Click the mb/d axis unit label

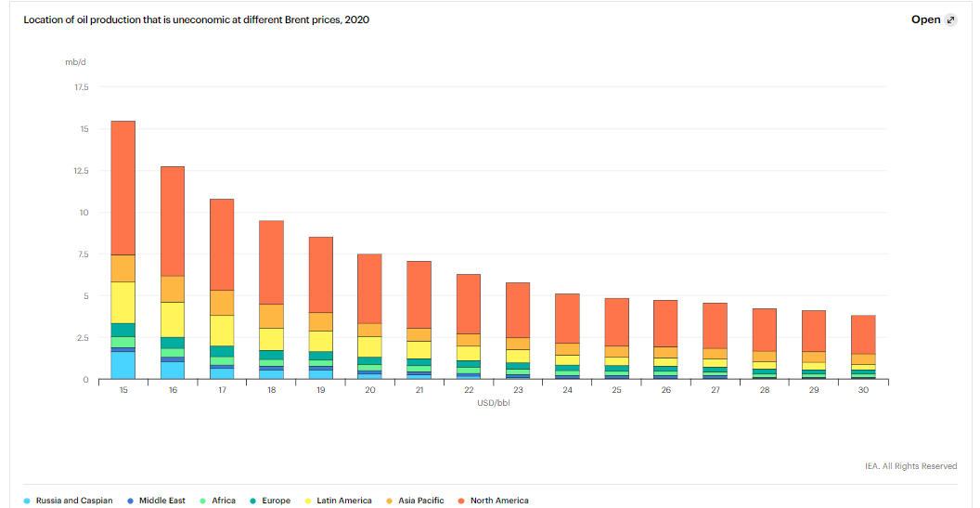coord(75,62)
